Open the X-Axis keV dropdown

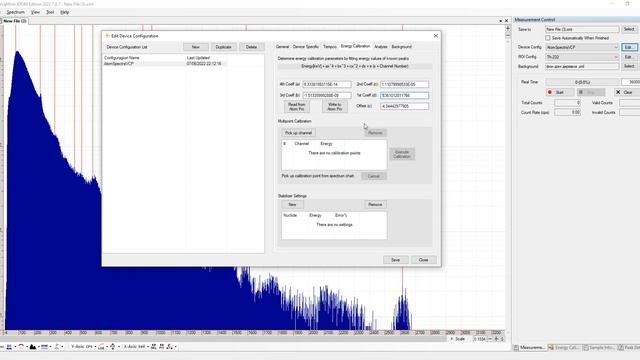pyautogui.click(x=148, y=347)
